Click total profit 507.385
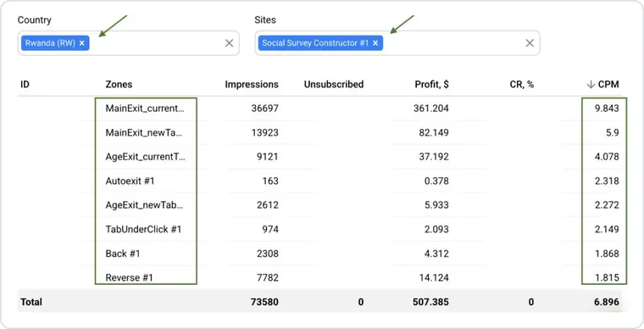The height and width of the screenshot is (329, 644). tap(430, 302)
